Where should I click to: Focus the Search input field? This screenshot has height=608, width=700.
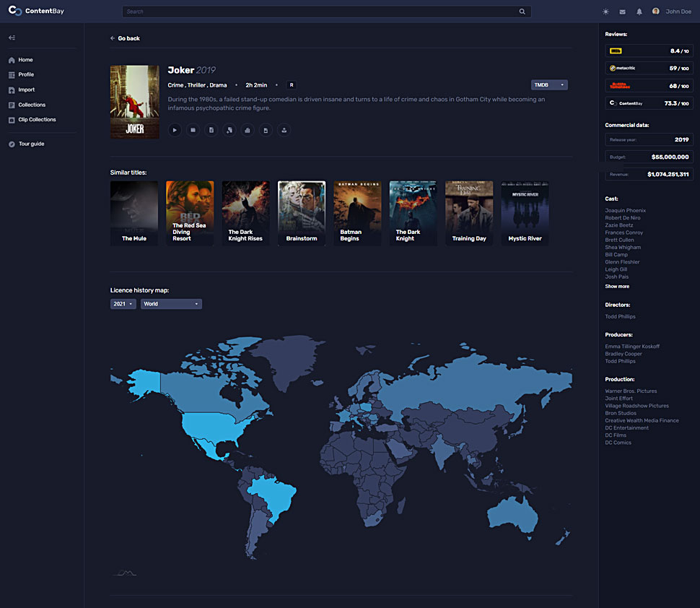[326, 12]
